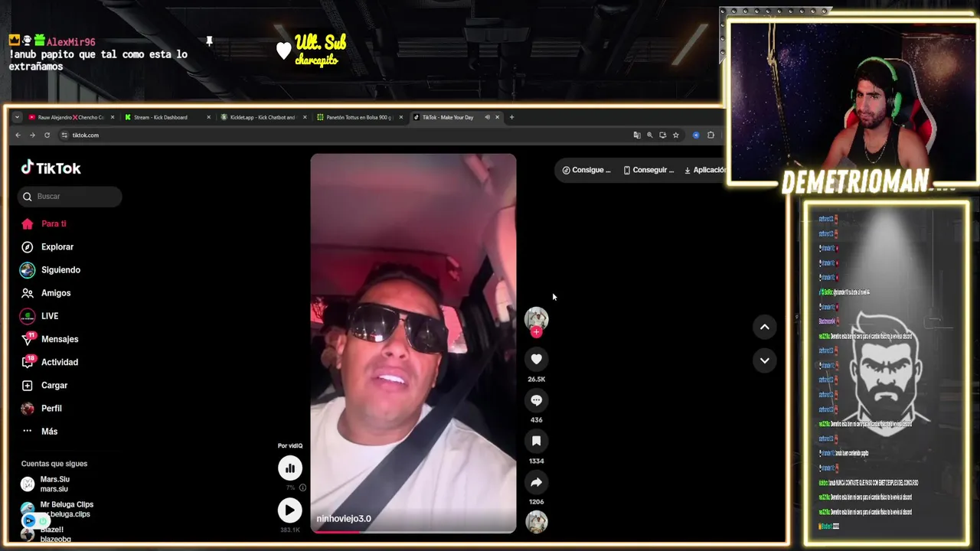980x551 pixels.
Task: Click translate page icon in address bar
Action: click(x=636, y=135)
